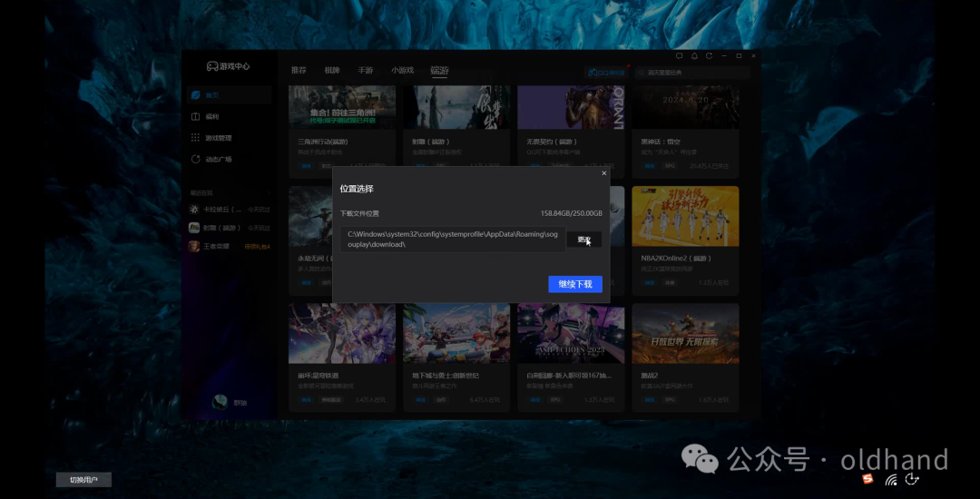Close the 位置选择 dialog with its X
The height and width of the screenshot is (499, 980).
603,173
